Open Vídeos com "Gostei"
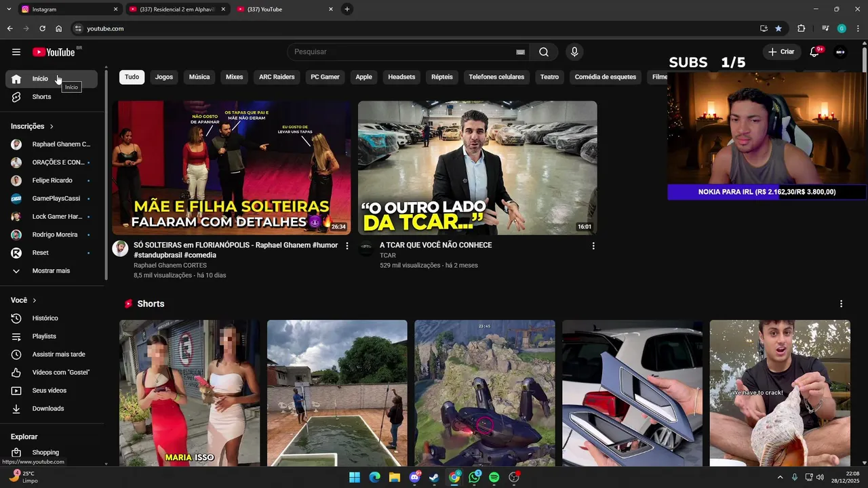Image resolution: width=868 pixels, height=488 pixels. pos(52,373)
